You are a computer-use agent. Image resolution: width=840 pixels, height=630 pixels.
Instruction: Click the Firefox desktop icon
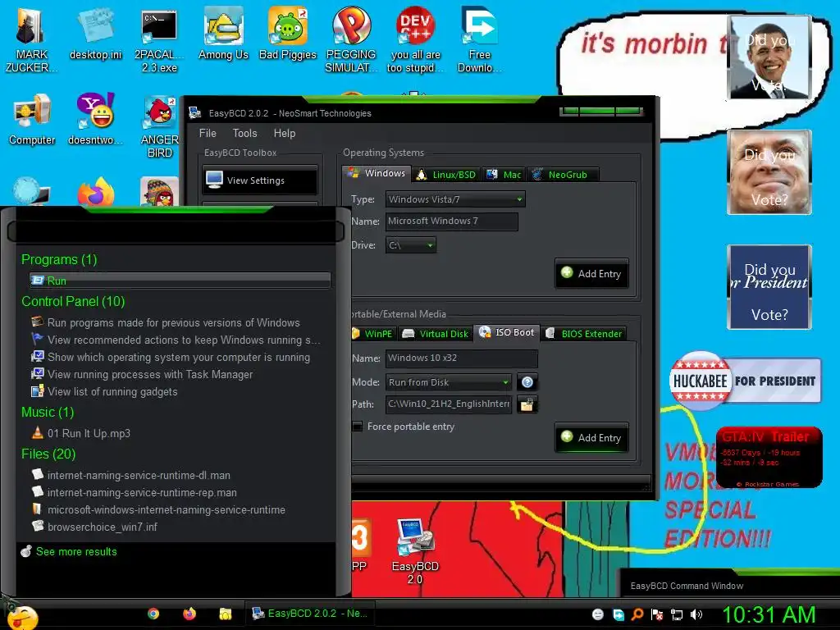point(96,192)
